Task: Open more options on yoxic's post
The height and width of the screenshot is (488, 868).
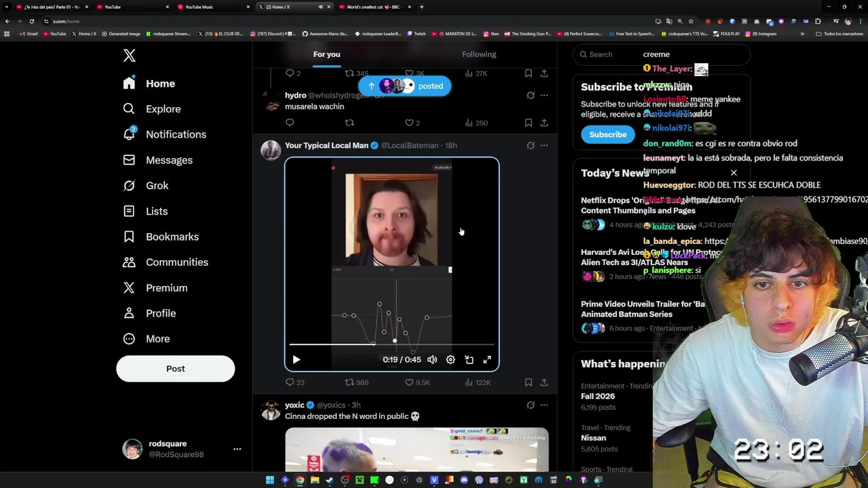Action: click(544, 405)
